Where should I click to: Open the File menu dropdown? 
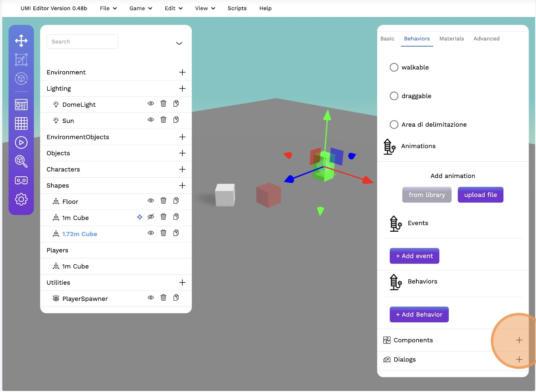pyautogui.click(x=108, y=8)
